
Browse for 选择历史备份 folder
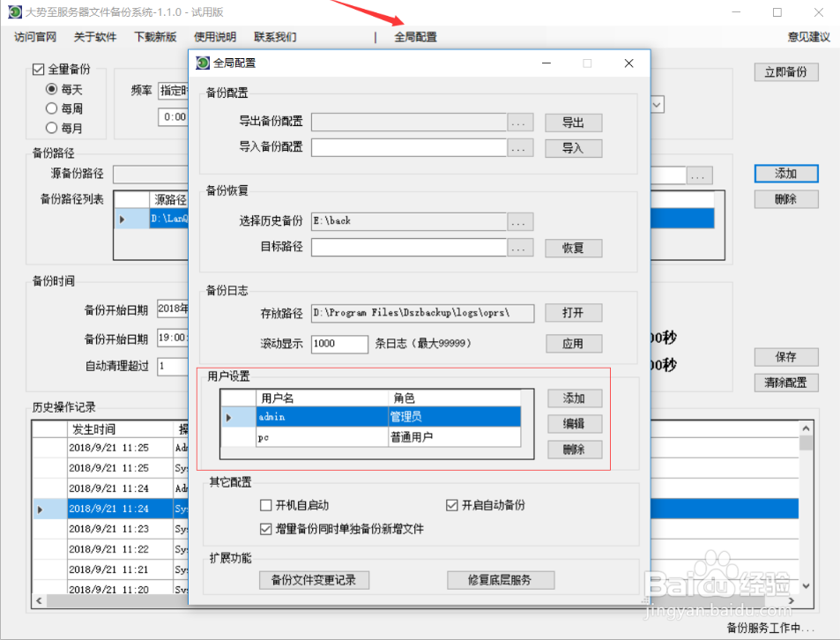click(520, 222)
